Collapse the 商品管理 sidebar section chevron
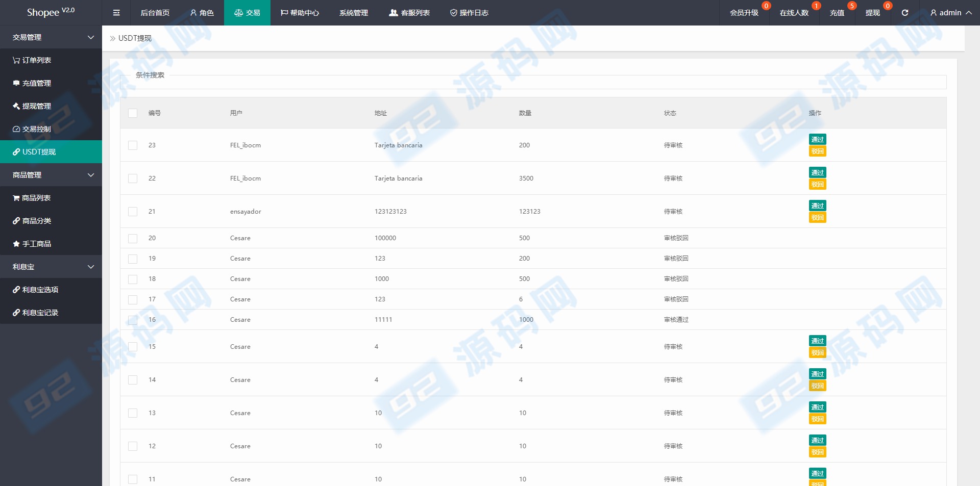Image resolution: width=980 pixels, height=486 pixels. click(x=91, y=175)
